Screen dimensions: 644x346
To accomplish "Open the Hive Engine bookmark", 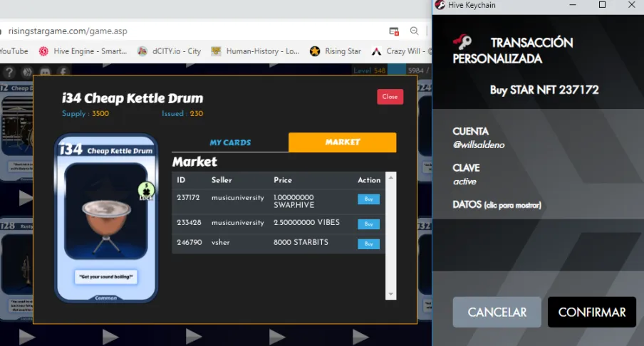I will (83, 51).
